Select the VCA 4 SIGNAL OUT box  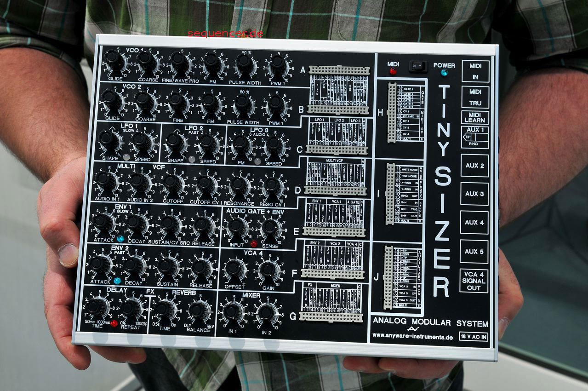474,281
